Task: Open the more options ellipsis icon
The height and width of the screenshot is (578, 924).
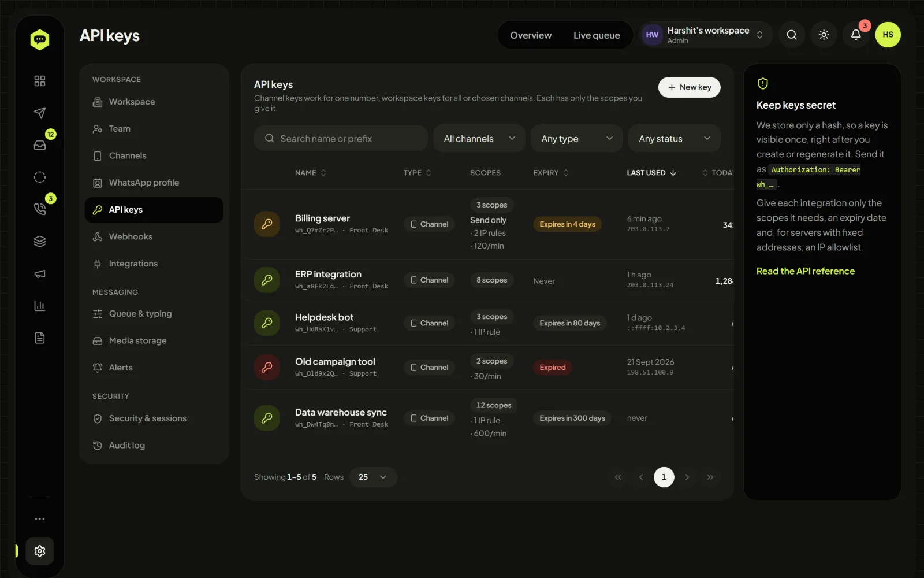Action: click(39, 519)
